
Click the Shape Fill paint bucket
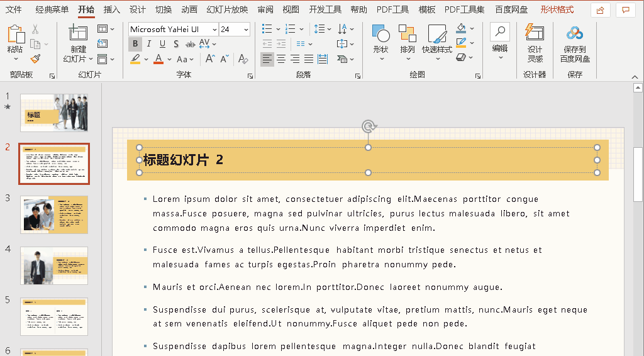tap(461, 28)
